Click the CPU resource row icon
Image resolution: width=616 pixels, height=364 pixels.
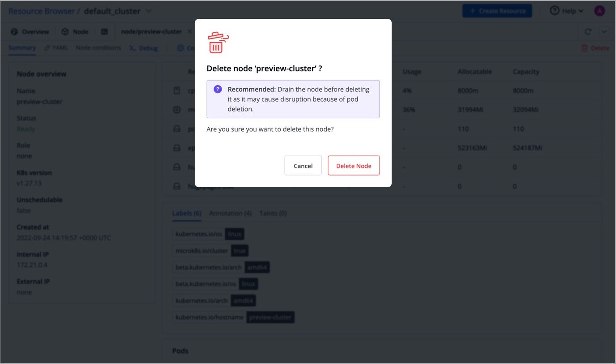(177, 91)
